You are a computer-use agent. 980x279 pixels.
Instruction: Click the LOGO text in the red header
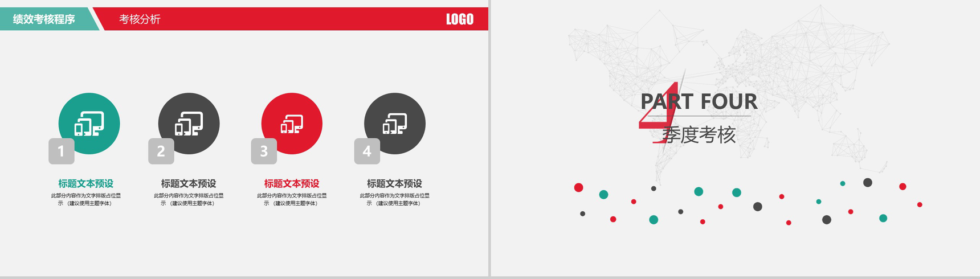(459, 19)
